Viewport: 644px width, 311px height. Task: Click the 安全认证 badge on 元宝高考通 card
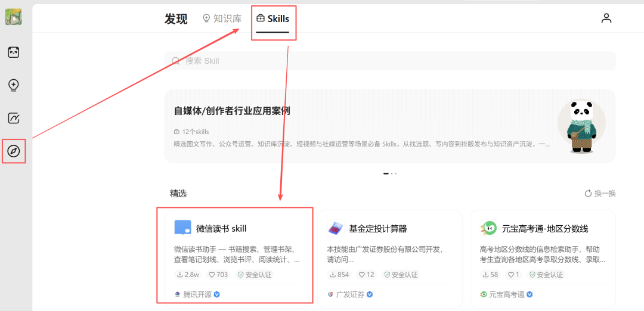(x=546, y=275)
